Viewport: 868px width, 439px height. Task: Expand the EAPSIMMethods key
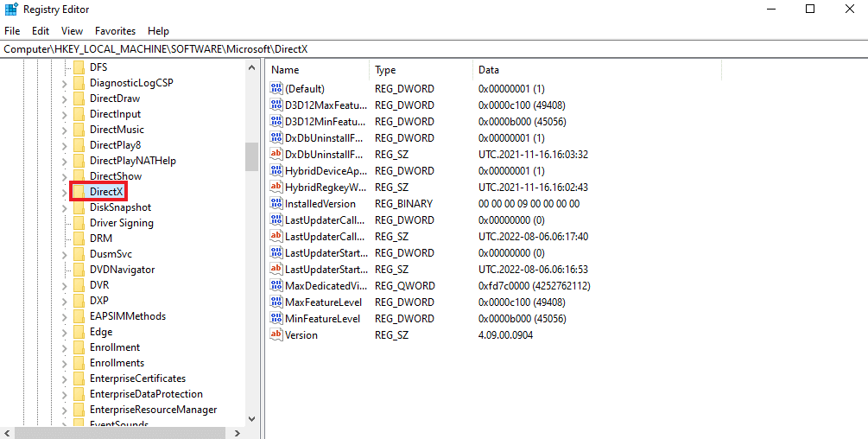[64, 316]
